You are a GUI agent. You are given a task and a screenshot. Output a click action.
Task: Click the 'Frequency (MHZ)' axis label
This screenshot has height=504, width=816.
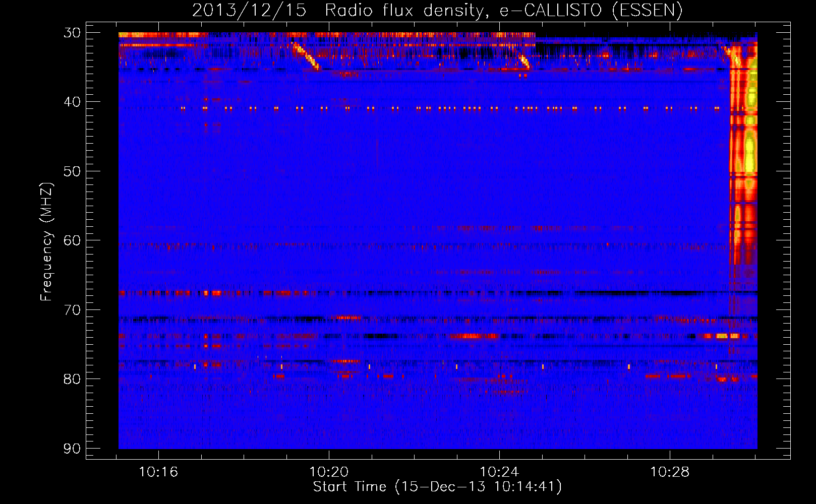pos(46,241)
